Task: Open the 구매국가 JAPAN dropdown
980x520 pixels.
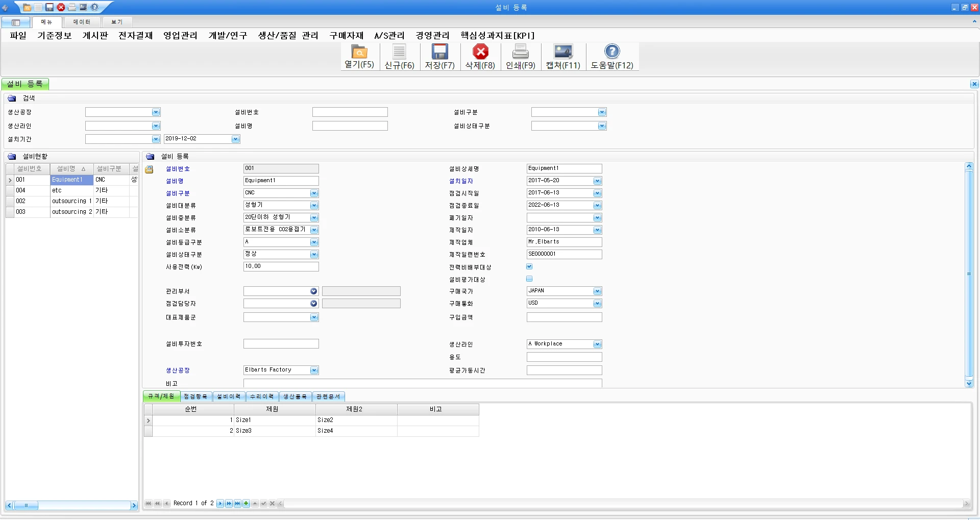Action: pyautogui.click(x=597, y=291)
